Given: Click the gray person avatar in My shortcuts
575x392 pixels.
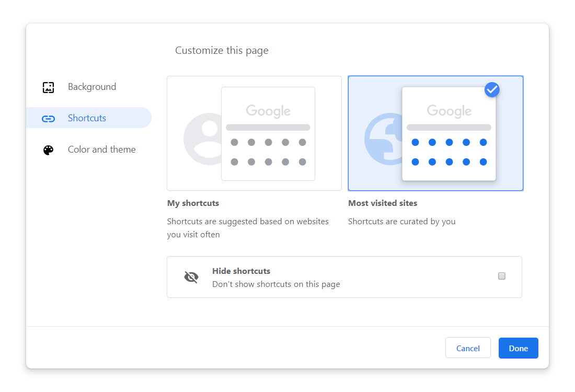Looking at the screenshot, I should pos(201,139).
